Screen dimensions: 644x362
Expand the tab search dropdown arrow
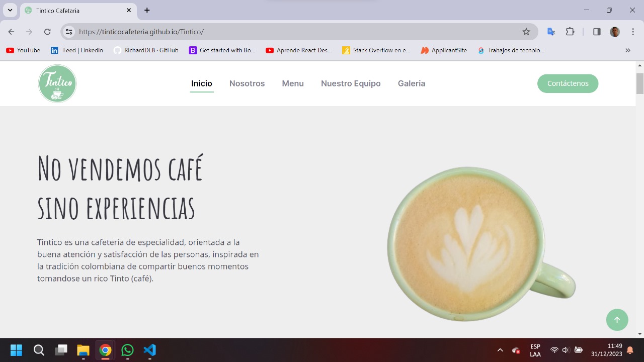(10, 10)
